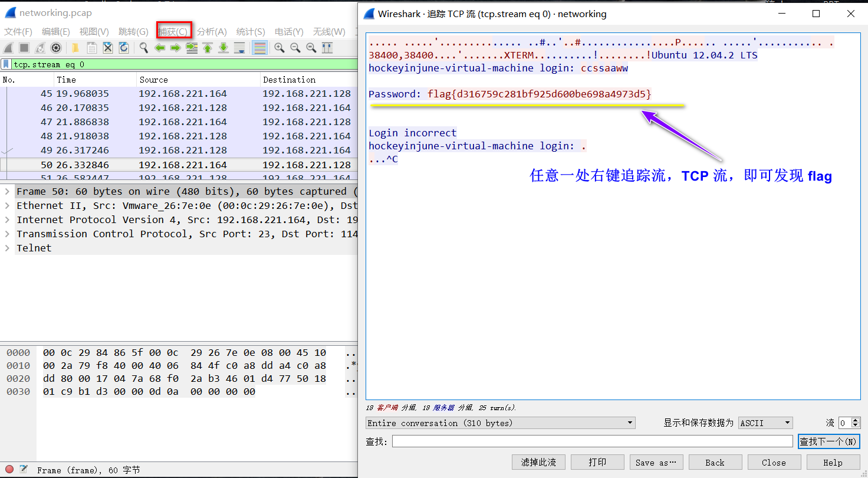Click the open capture file folder icon
The width and height of the screenshot is (868, 478).
click(x=75, y=48)
